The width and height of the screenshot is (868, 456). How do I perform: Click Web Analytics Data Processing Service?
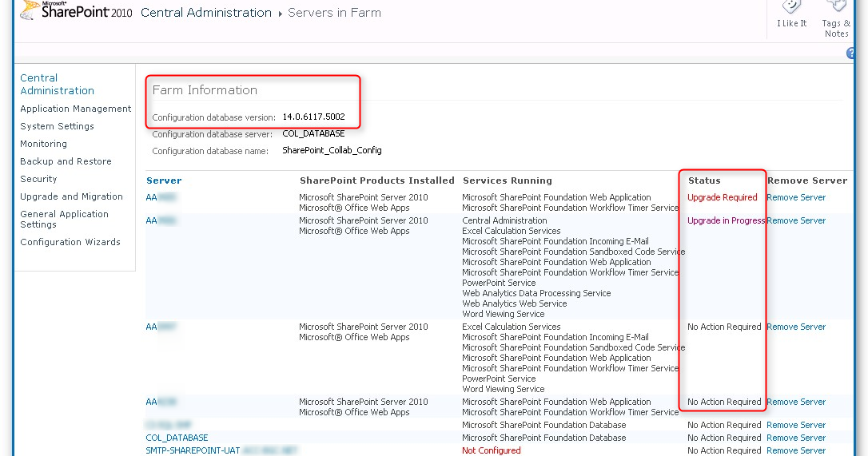[536, 293]
